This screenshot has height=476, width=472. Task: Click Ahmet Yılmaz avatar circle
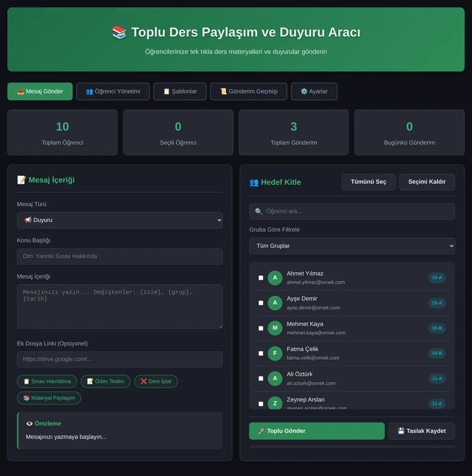(x=275, y=278)
